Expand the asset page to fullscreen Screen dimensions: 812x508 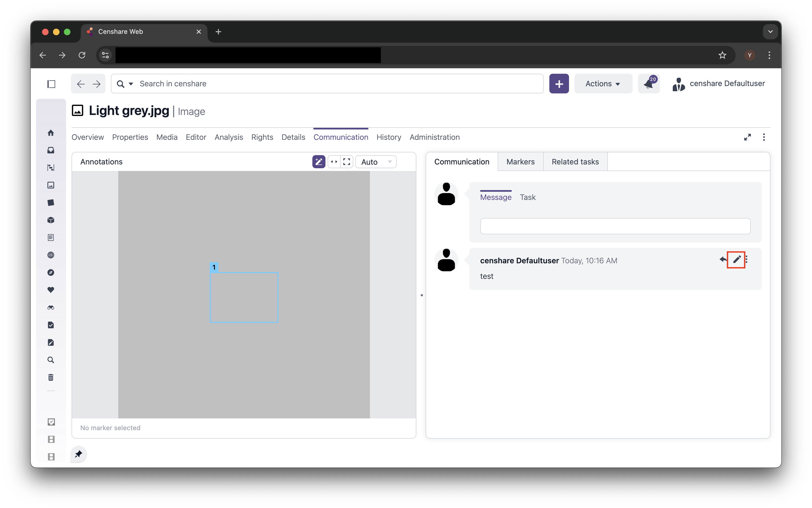pyautogui.click(x=748, y=137)
